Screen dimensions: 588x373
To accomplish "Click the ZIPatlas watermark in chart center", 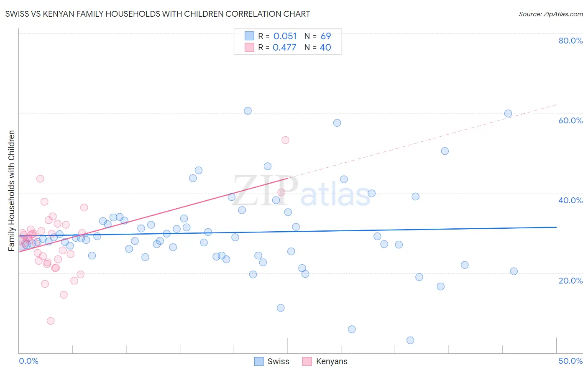I will [302, 191].
